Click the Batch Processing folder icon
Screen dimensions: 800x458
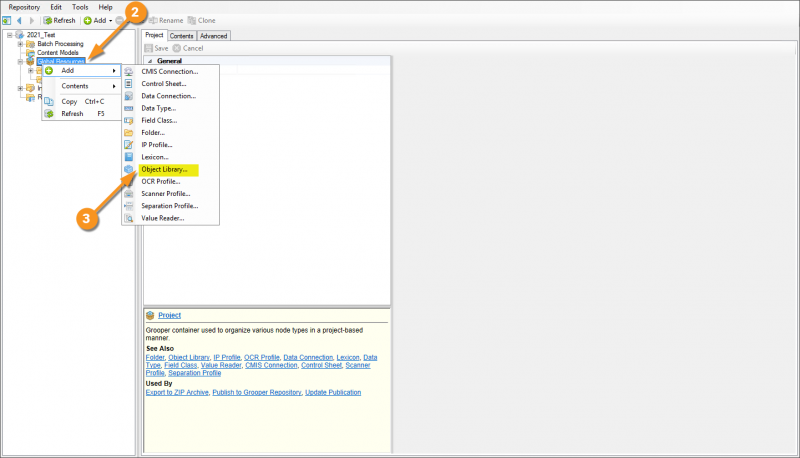tap(31, 44)
